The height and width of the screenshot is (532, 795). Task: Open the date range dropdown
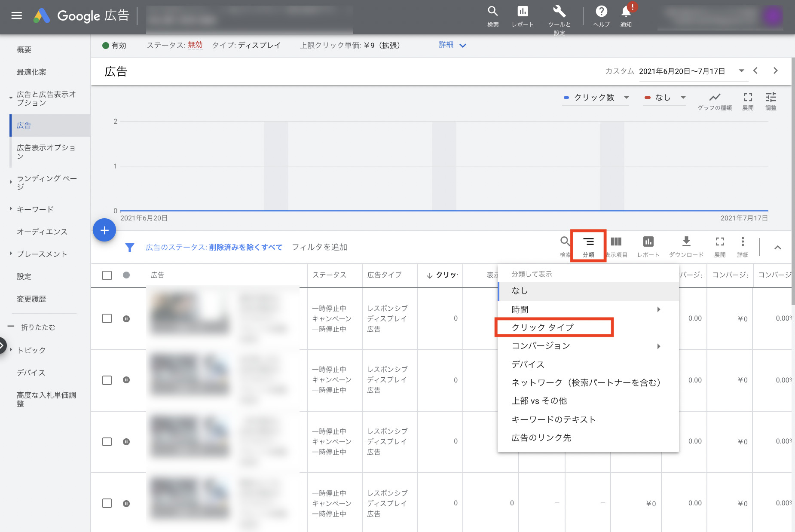[741, 71]
